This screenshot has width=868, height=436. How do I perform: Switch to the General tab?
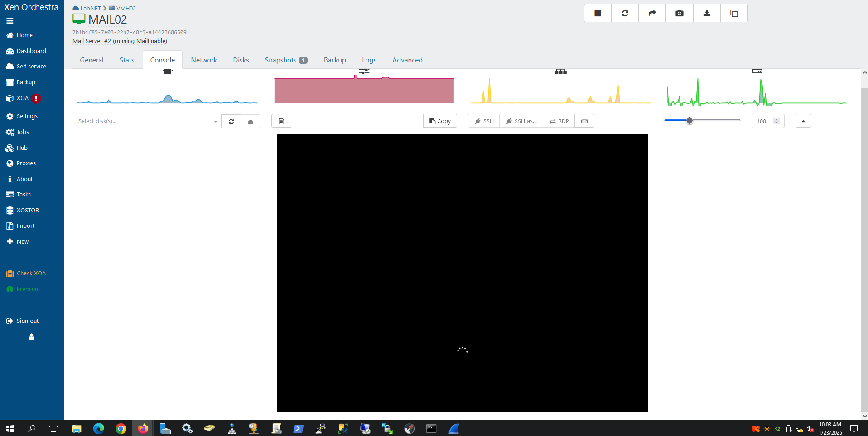[x=92, y=60]
